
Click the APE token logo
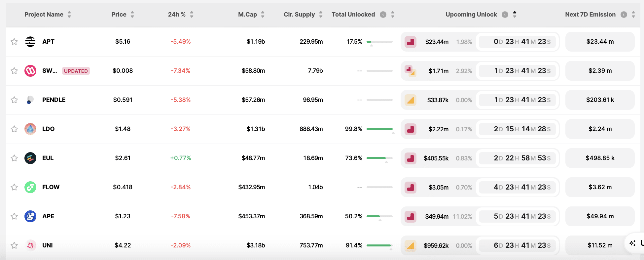coord(30,216)
